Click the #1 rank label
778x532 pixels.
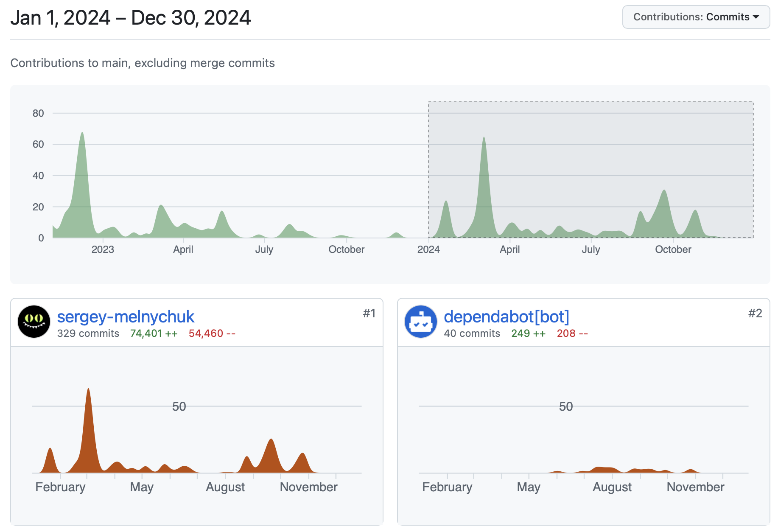pos(369,314)
